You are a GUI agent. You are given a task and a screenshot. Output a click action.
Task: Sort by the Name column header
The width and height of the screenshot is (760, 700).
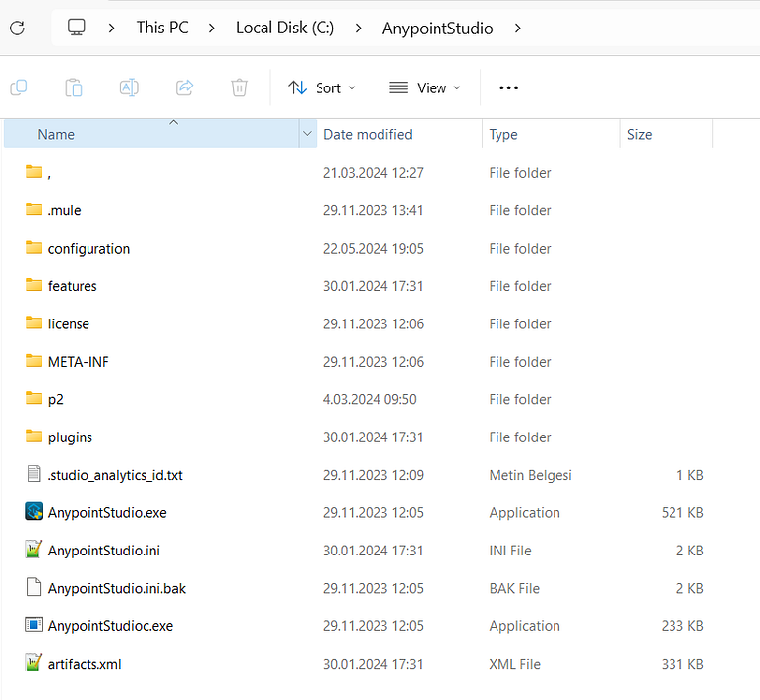[151, 134]
